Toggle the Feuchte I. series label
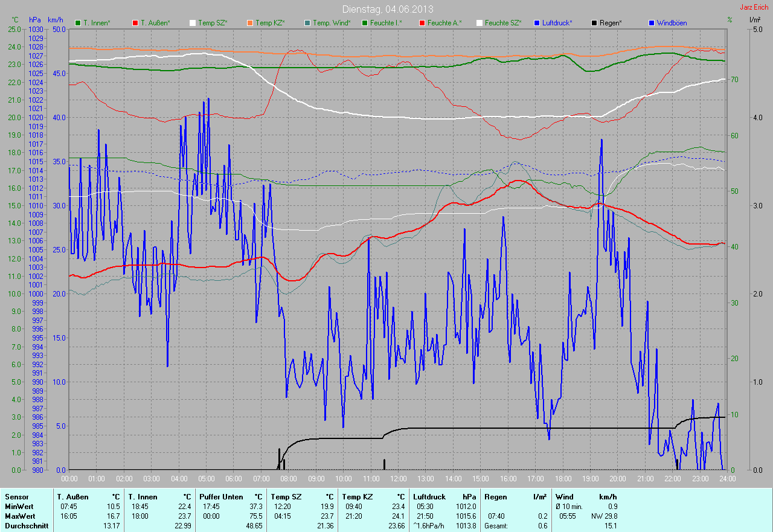The image size is (773, 532). coord(385,23)
